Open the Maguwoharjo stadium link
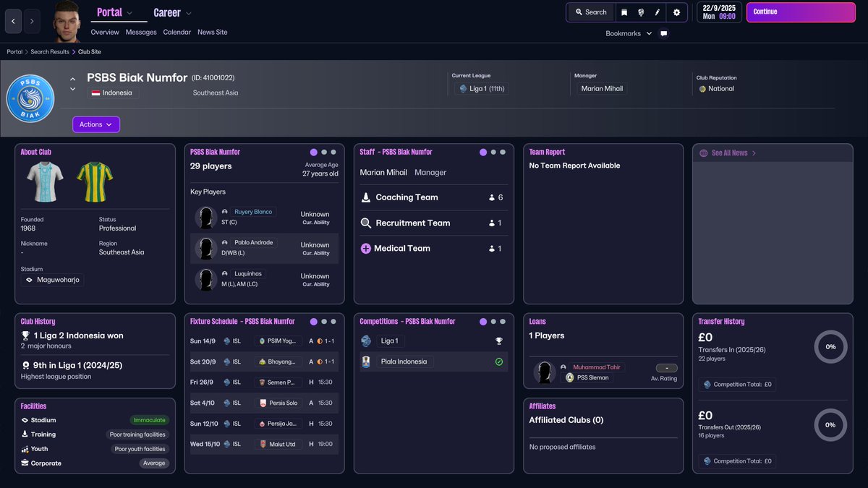This screenshot has height=488, width=868. point(52,280)
